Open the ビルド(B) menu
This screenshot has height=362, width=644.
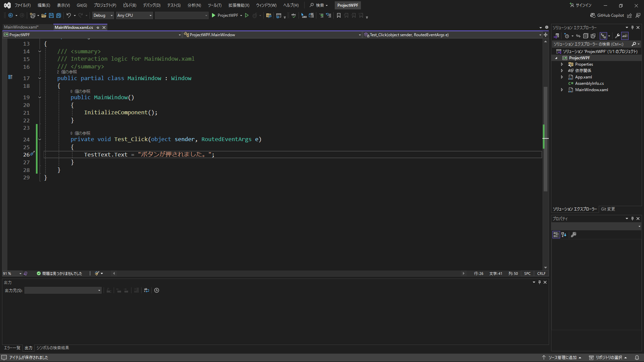(x=129, y=5)
